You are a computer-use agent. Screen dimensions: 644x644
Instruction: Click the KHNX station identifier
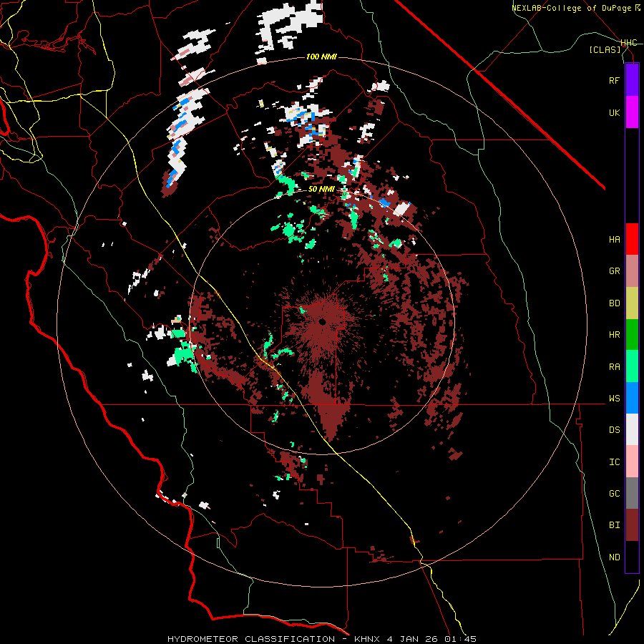pos(366,639)
